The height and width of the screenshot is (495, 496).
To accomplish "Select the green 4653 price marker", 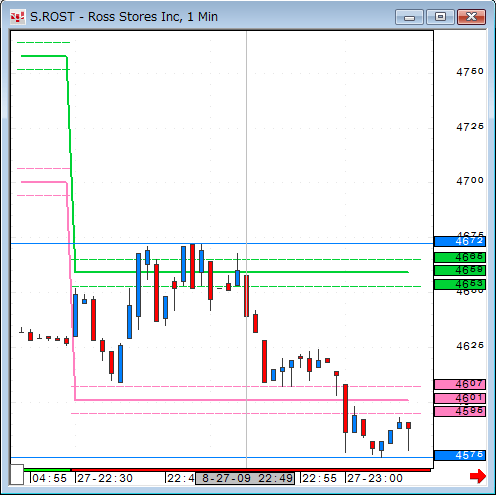I will (460, 284).
